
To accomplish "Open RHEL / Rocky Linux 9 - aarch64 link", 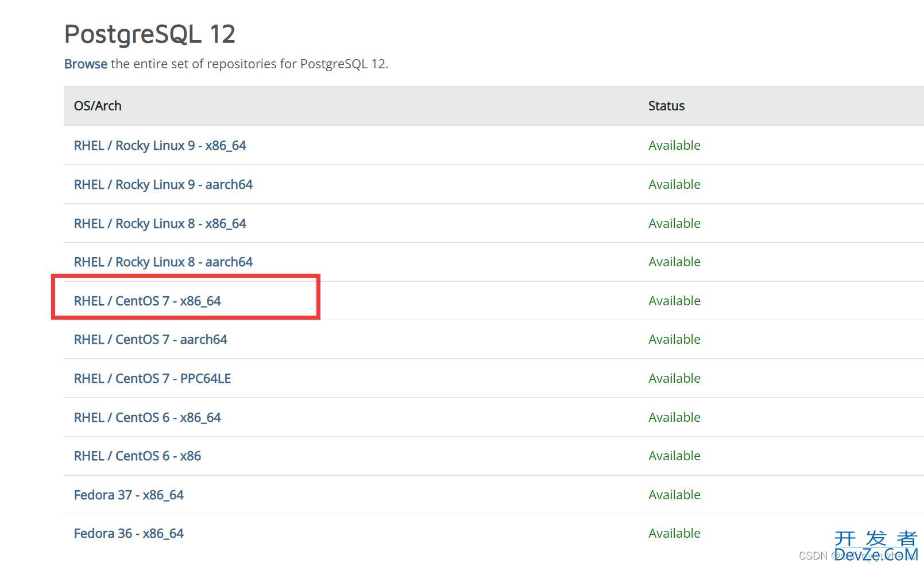I will (x=163, y=184).
